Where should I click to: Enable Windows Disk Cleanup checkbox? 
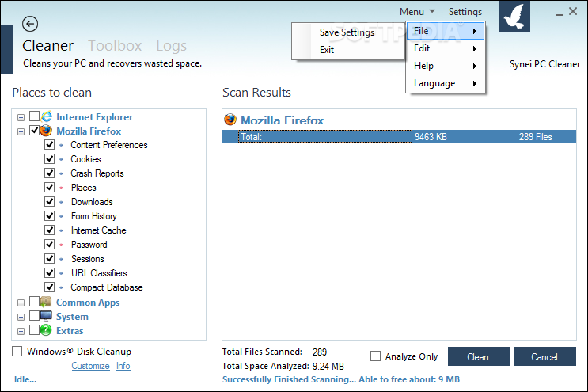point(17,351)
